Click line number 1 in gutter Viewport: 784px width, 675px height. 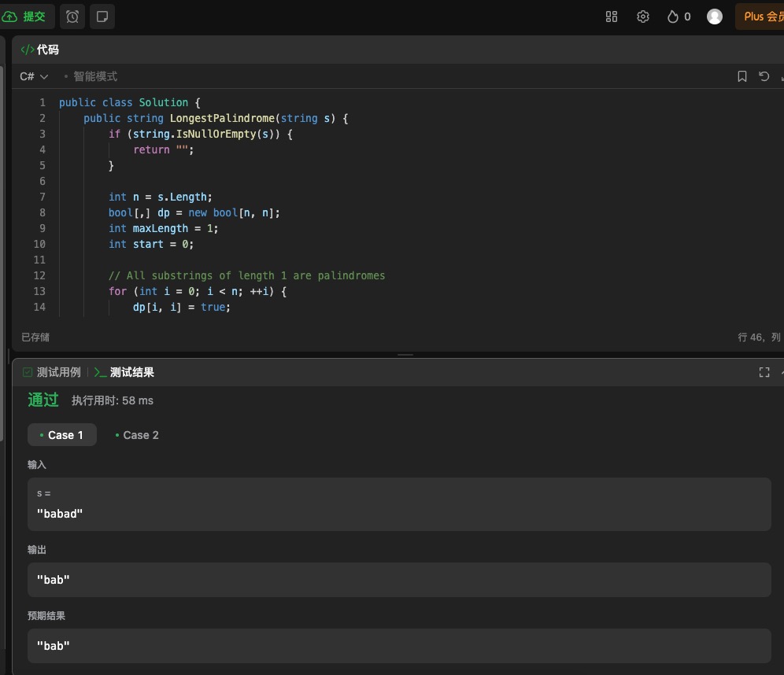[43, 102]
